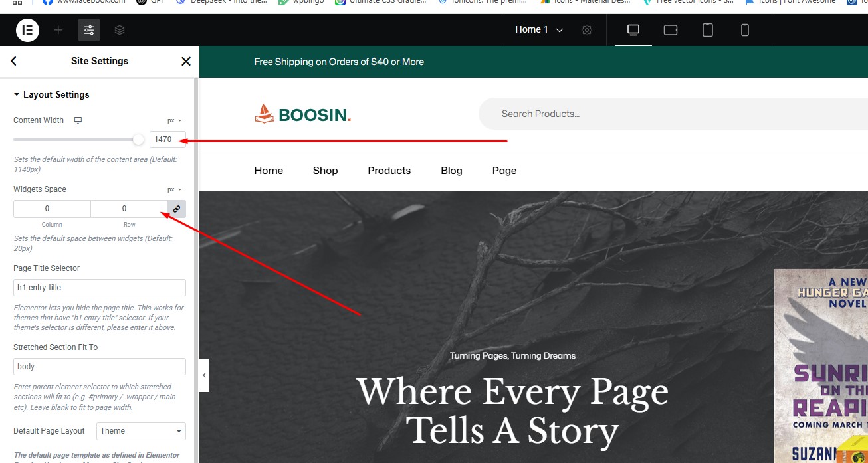The image size is (868, 463).
Task: Close the Site Settings panel
Action: [x=186, y=61]
